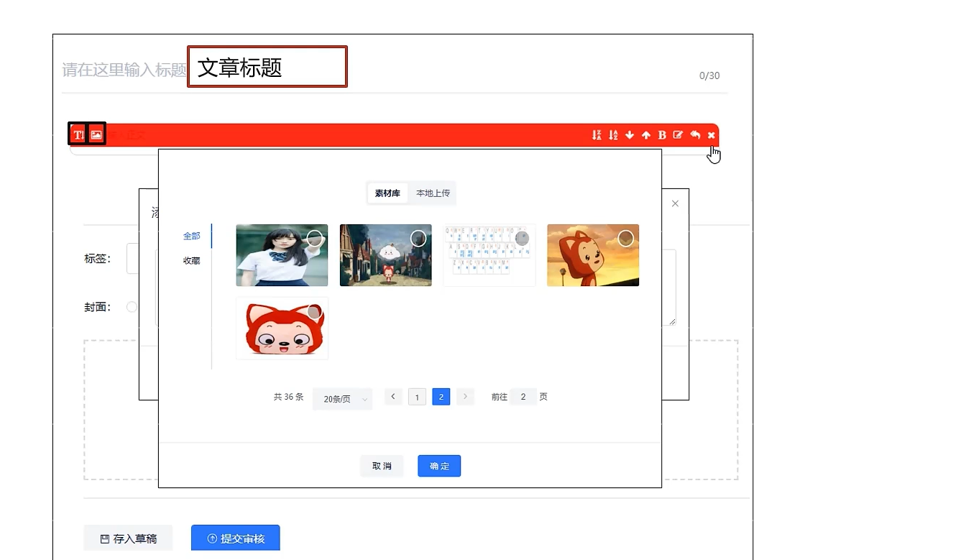This screenshot has height=560, width=956.
Task: Select 收藏 in the image category list
Action: coord(192,261)
